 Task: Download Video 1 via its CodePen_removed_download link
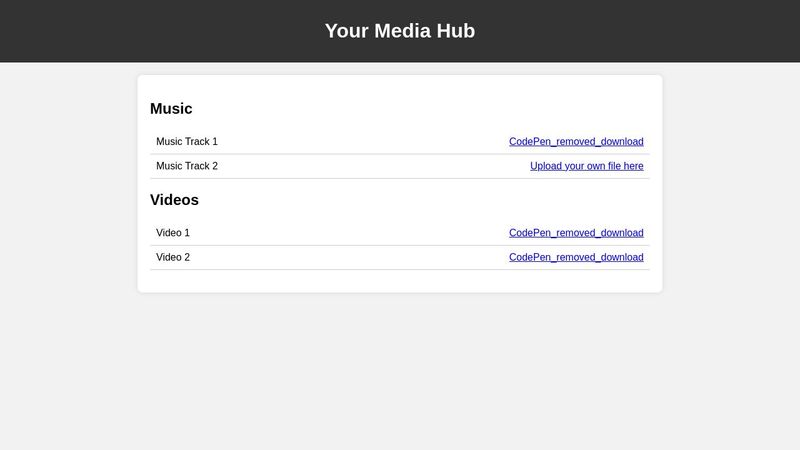(x=576, y=233)
